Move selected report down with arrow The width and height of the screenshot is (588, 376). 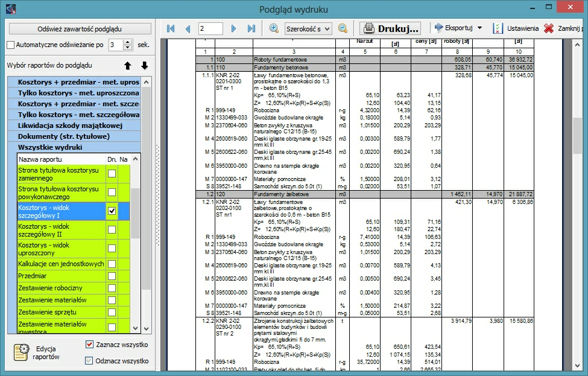pyautogui.click(x=144, y=66)
